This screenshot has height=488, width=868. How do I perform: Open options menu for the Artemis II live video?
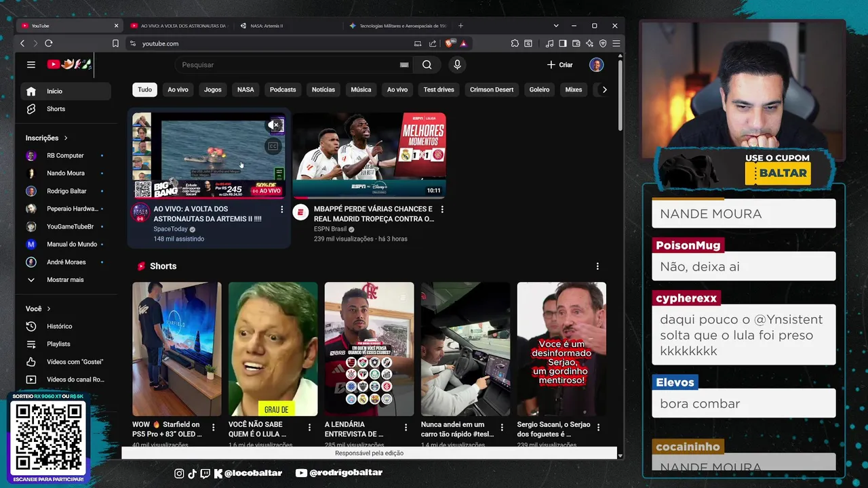[282, 209]
